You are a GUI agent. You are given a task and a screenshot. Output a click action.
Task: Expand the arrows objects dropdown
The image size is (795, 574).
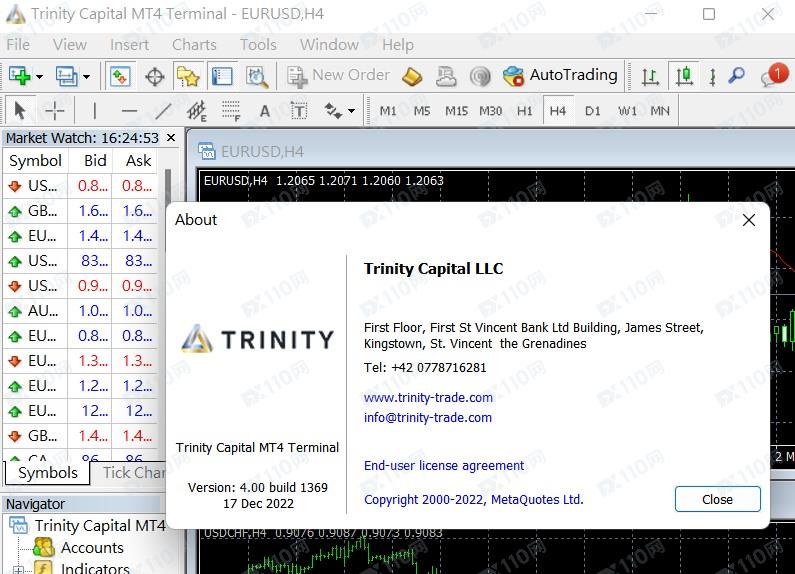(351, 111)
